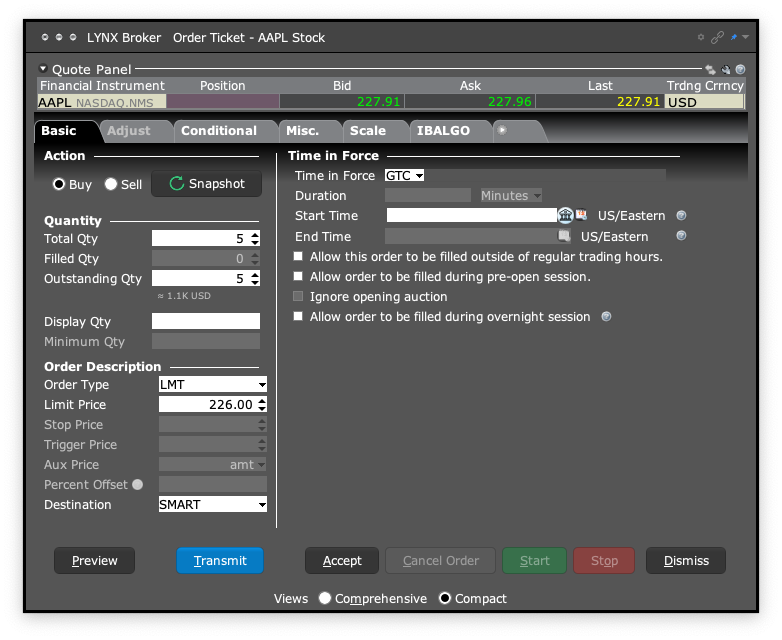Screen dimensions: 782x640
Task: Click the red Stop button
Action: (604, 561)
